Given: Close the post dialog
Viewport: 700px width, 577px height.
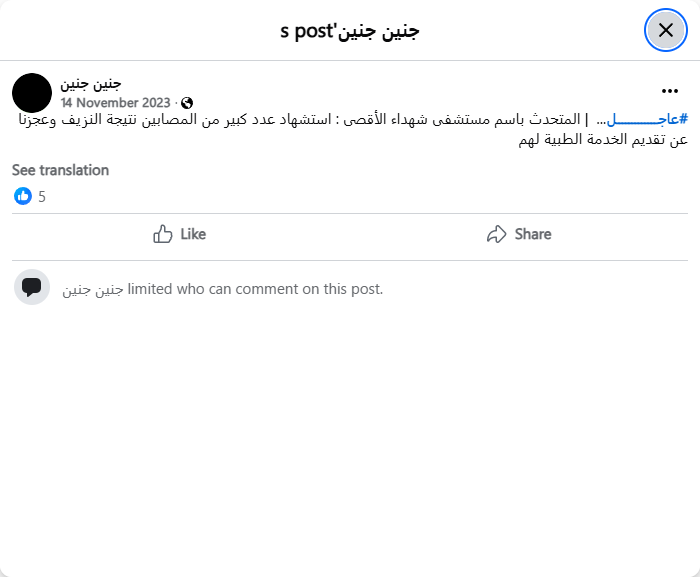Looking at the screenshot, I should [665, 30].
